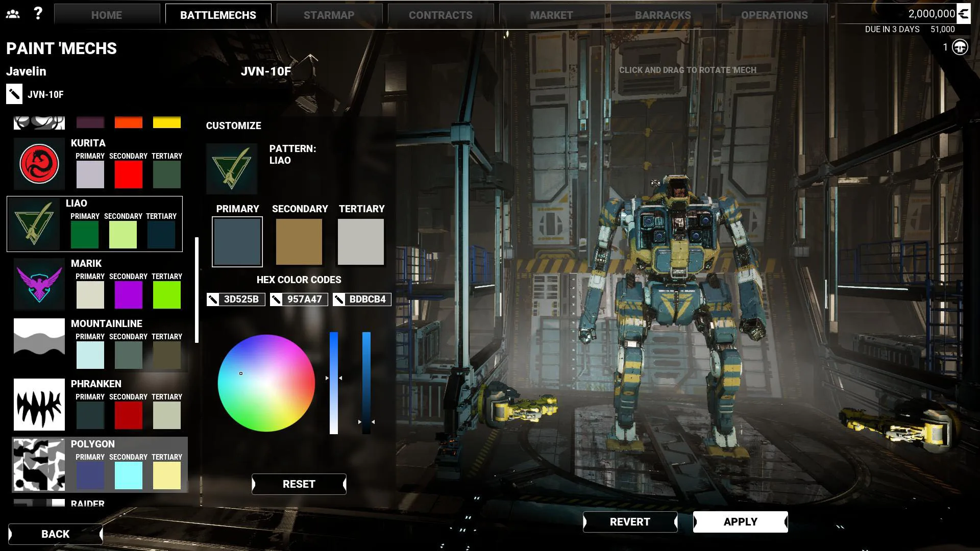Select the customize TERTIARY gray swatch
Viewport: 980px width, 551px height.
click(x=361, y=242)
